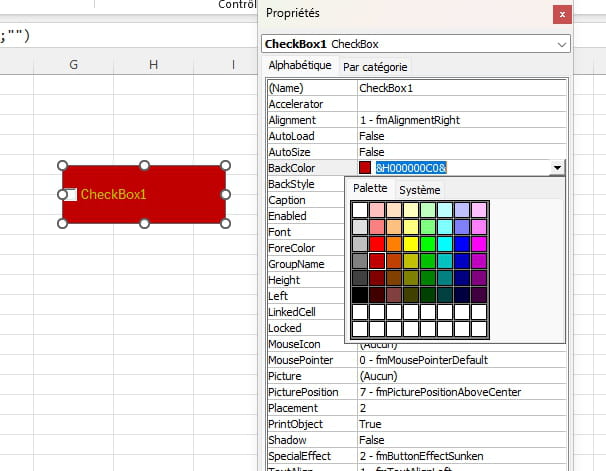Select the magenta palette swatch

click(x=479, y=244)
